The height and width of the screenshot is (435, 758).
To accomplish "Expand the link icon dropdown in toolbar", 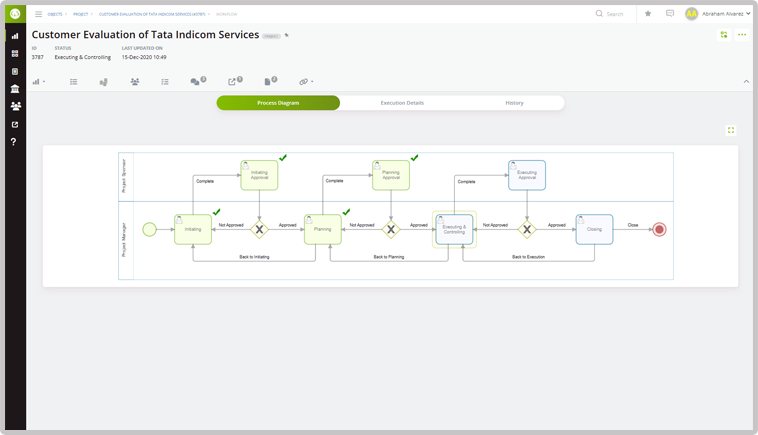I will pos(306,82).
